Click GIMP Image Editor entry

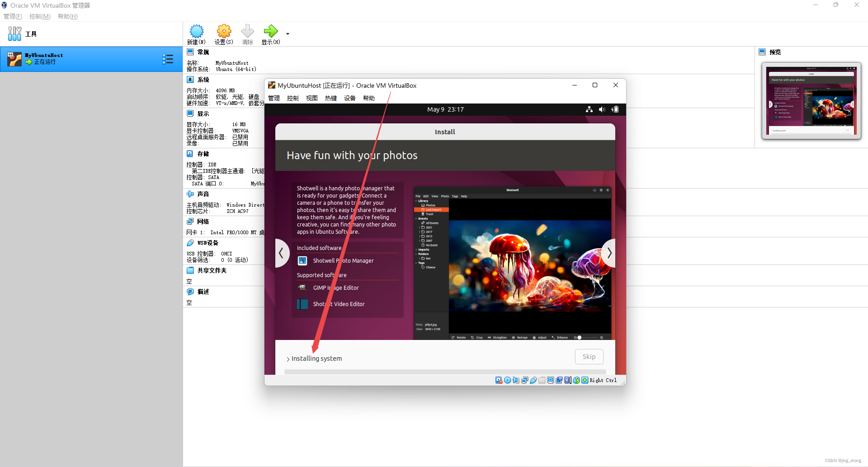336,288
